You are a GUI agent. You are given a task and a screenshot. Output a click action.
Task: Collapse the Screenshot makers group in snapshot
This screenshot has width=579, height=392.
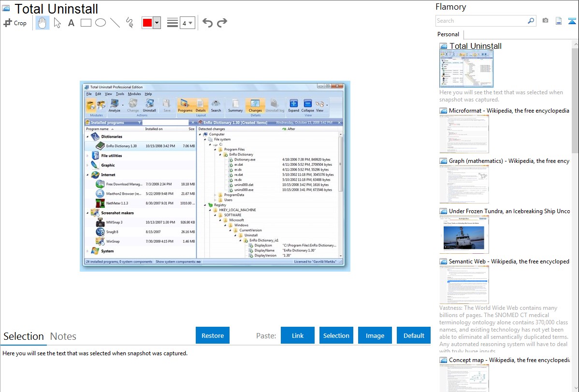coord(87,213)
